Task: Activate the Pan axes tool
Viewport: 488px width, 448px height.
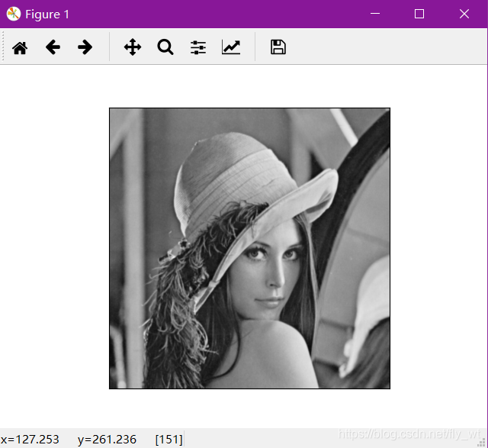Action: pos(133,47)
